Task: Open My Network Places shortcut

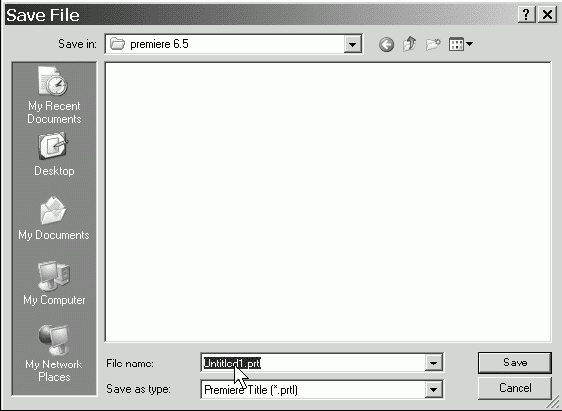Action: 54,353
